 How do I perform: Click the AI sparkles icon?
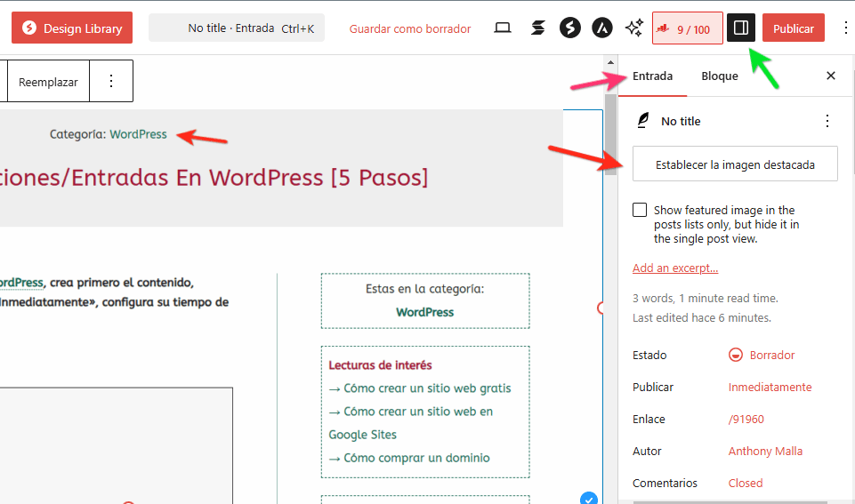tap(634, 28)
